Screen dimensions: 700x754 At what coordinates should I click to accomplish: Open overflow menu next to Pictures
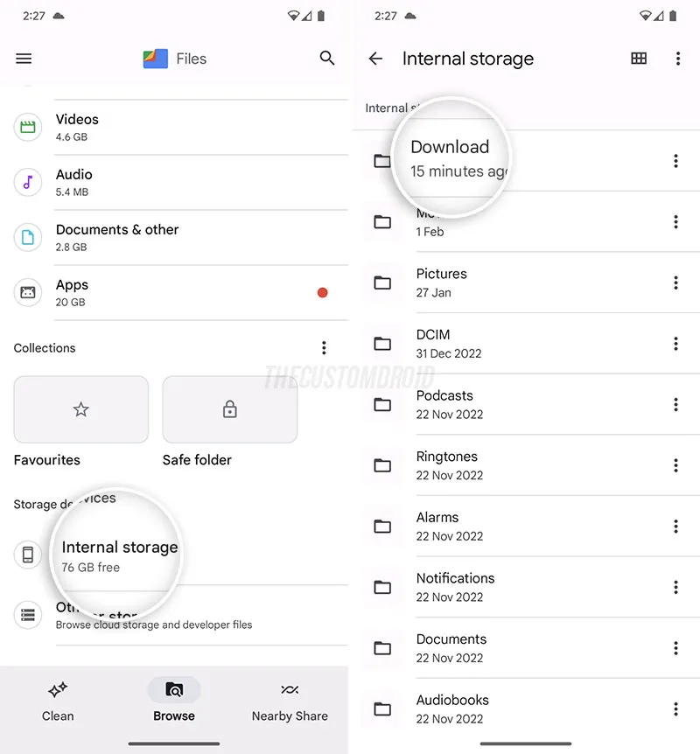(x=675, y=283)
